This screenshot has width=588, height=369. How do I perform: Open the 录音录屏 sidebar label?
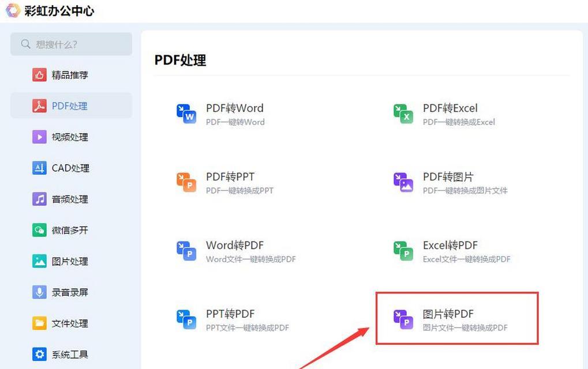(70, 292)
